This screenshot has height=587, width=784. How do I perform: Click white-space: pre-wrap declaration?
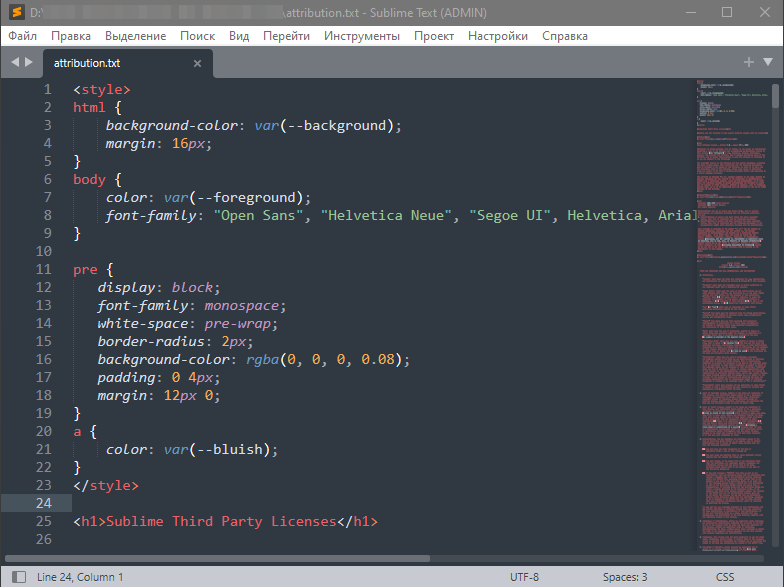(188, 324)
